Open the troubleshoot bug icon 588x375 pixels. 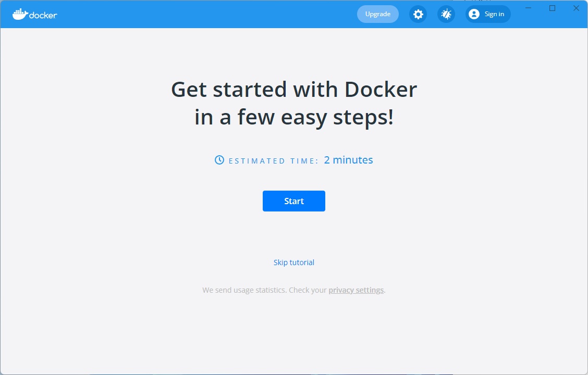(446, 14)
